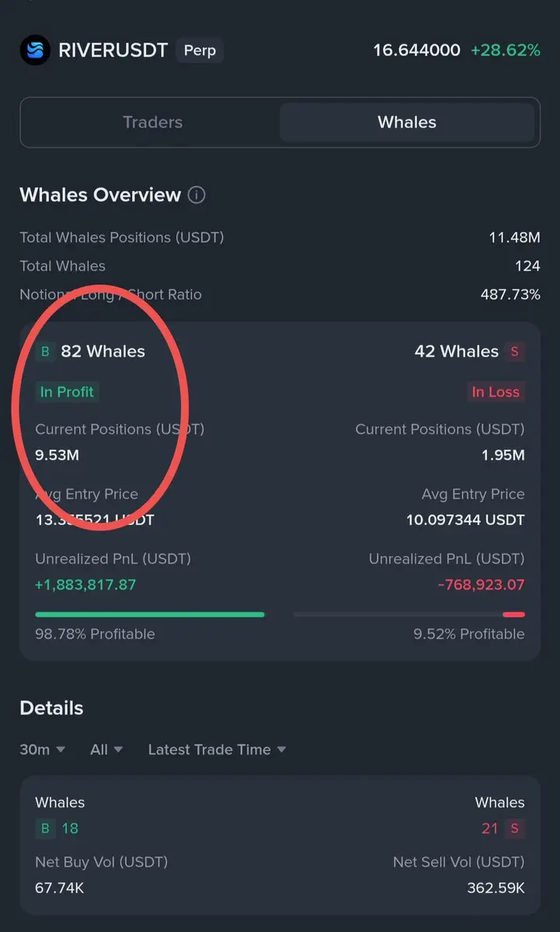
Task: Click the RIVERUSDT pair name
Action: tap(113, 51)
